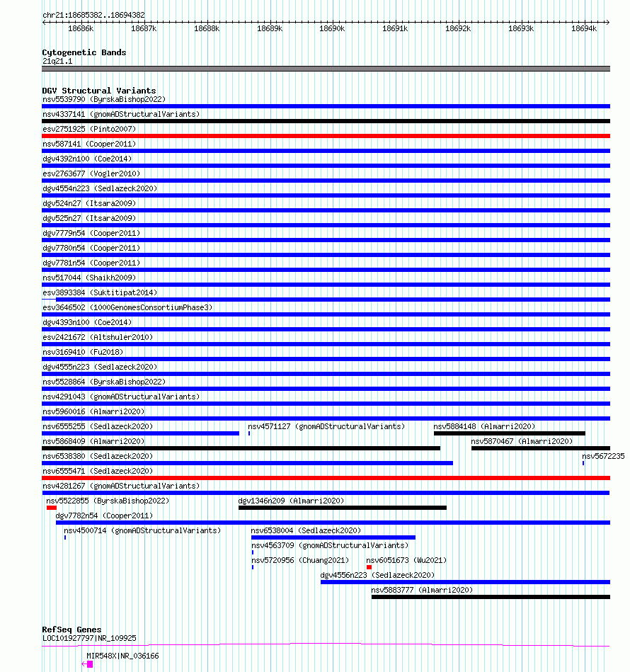Open the dgv4392n100 (Coe2014) variant

(x=87, y=159)
